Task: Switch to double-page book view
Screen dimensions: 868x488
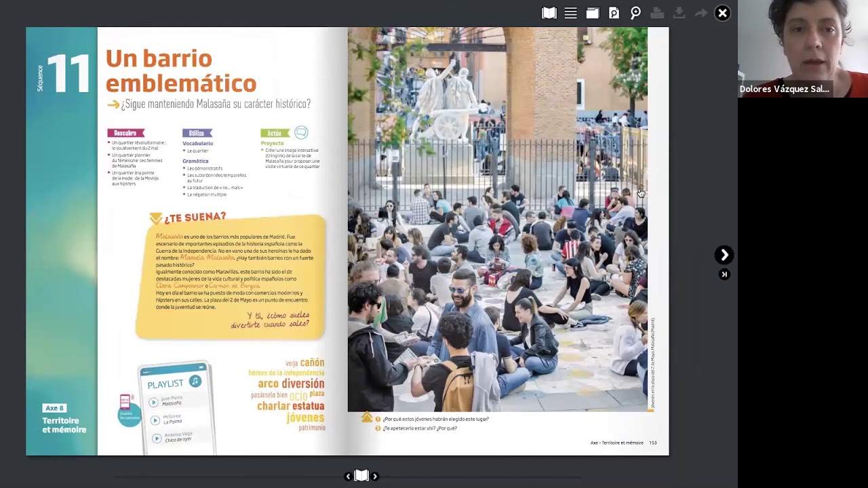Action: click(x=549, y=13)
